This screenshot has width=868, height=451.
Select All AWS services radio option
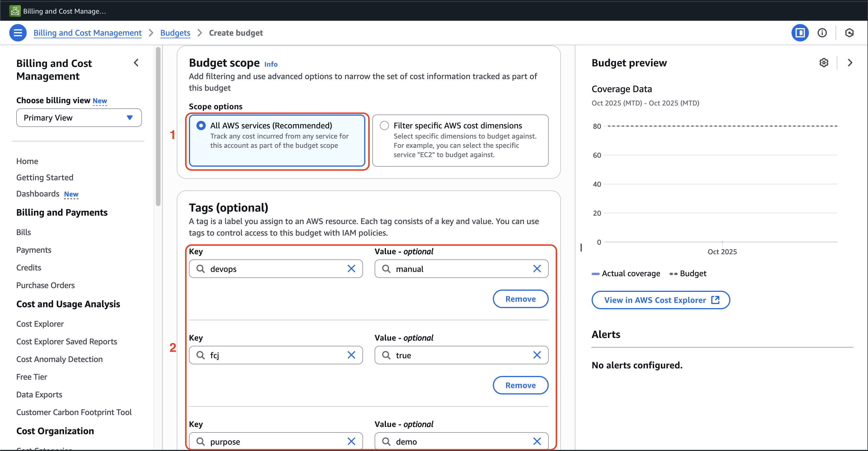201,126
